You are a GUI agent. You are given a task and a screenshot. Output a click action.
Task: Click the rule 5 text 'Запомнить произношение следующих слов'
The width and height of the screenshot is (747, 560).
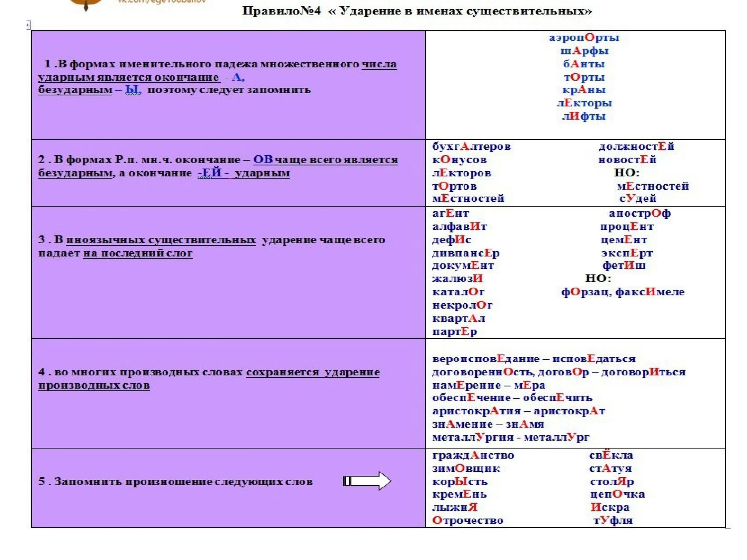(176, 481)
